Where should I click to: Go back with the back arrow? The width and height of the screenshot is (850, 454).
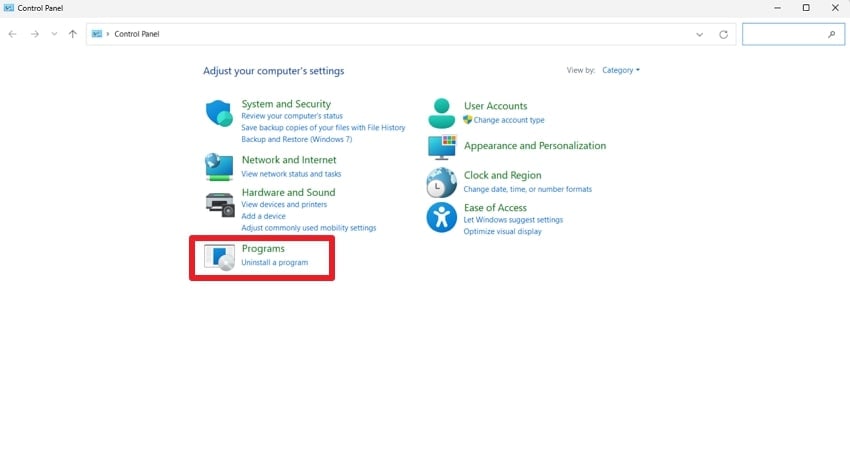(x=12, y=34)
